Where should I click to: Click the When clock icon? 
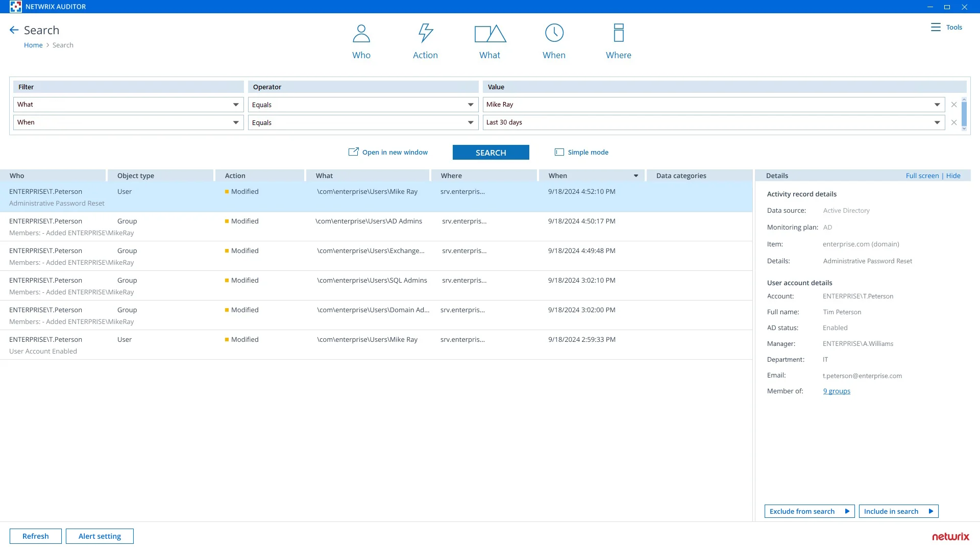click(x=554, y=33)
